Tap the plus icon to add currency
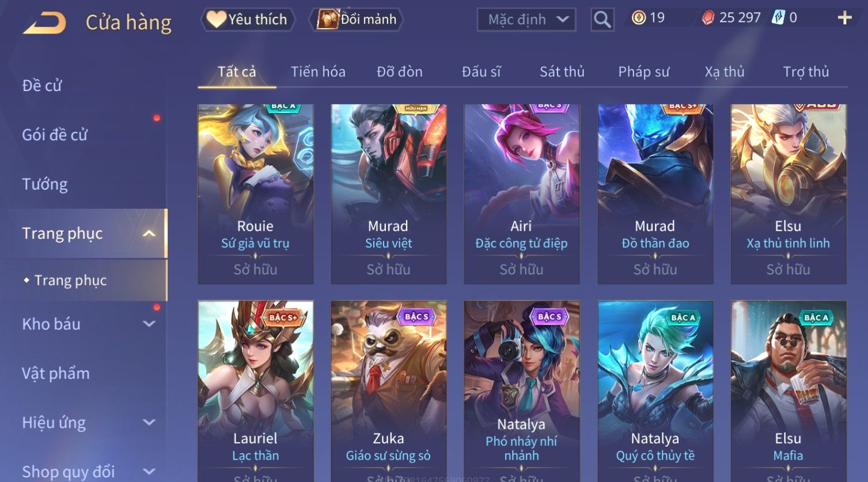The height and width of the screenshot is (482, 868). tap(844, 18)
